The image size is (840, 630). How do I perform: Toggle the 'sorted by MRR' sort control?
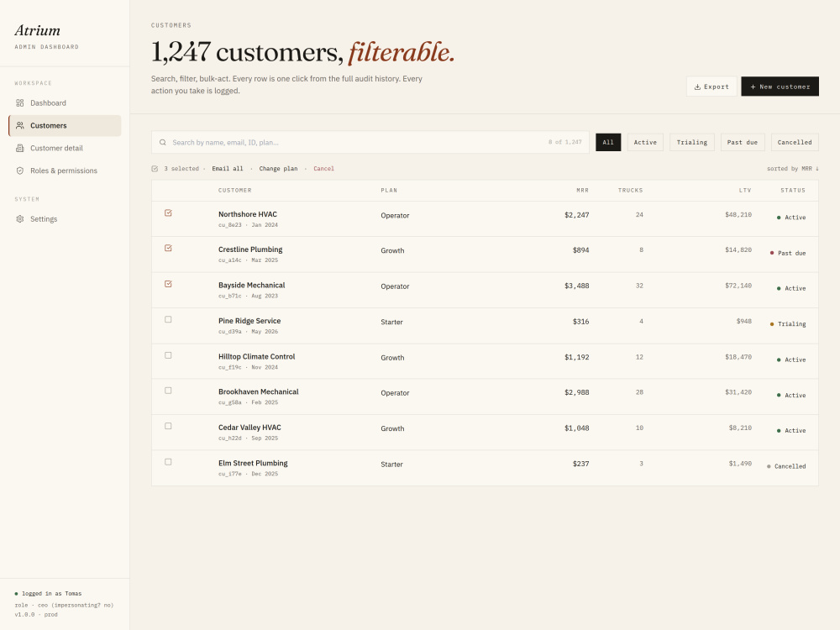pyautogui.click(x=792, y=169)
